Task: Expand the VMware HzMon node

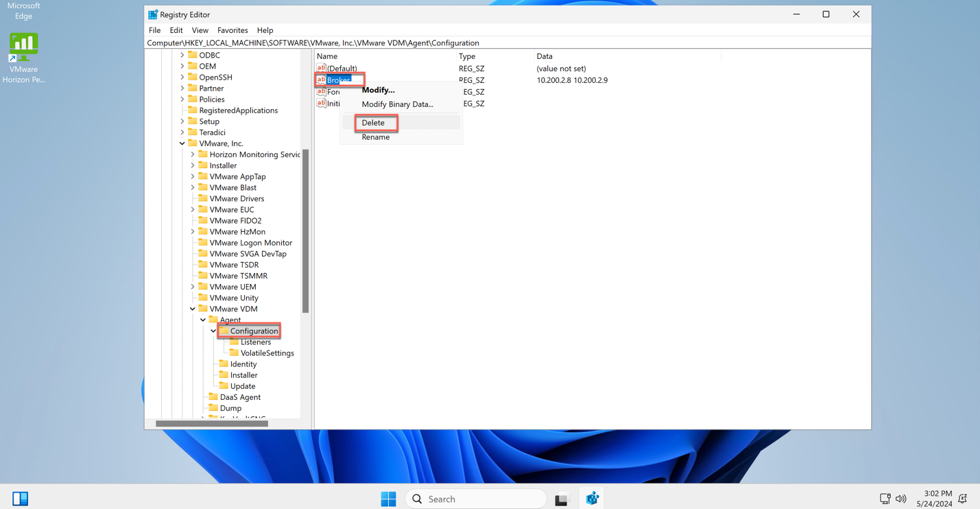Action: pyautogui.click(x=193, y=232)
